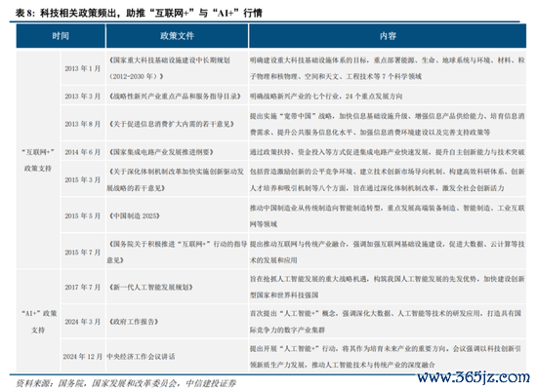Viewport: 537px width, 392px height.
Task: Open the www.365jz.com watermark link
Action: pyautogui.click(x=474, y=377)
